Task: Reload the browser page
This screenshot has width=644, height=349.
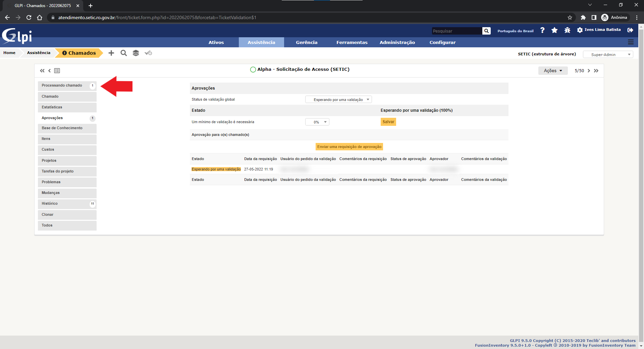Action: [29, 17]
